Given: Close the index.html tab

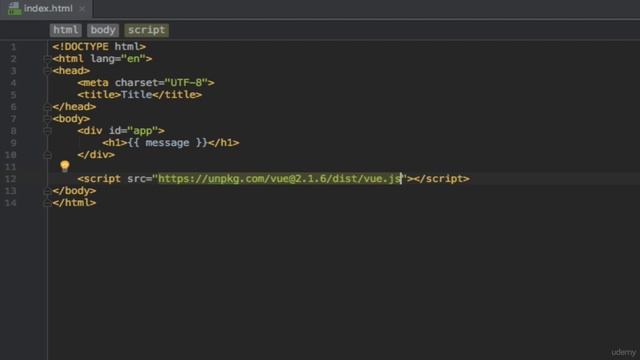Looking at the screenshot, I should (82, 9).
